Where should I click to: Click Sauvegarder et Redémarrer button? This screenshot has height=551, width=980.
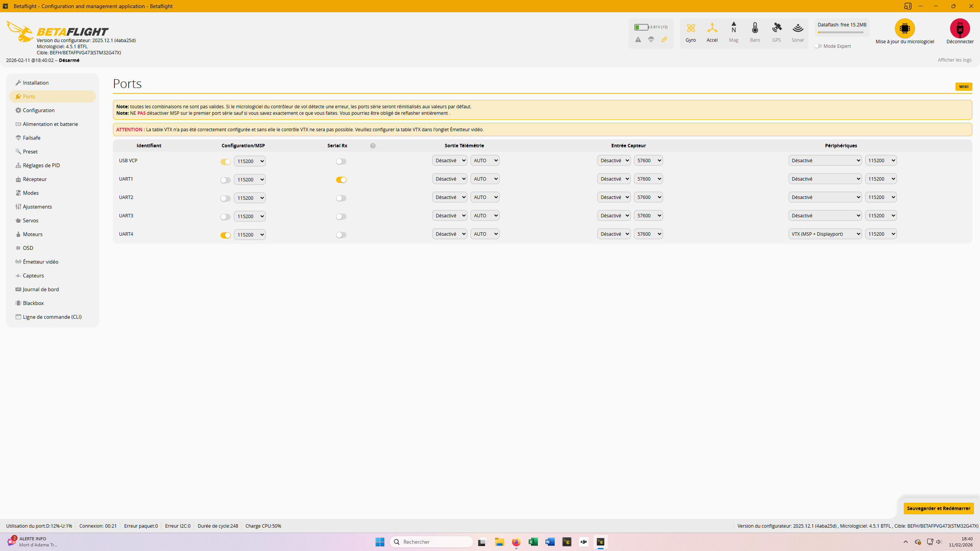click(938, 508)
